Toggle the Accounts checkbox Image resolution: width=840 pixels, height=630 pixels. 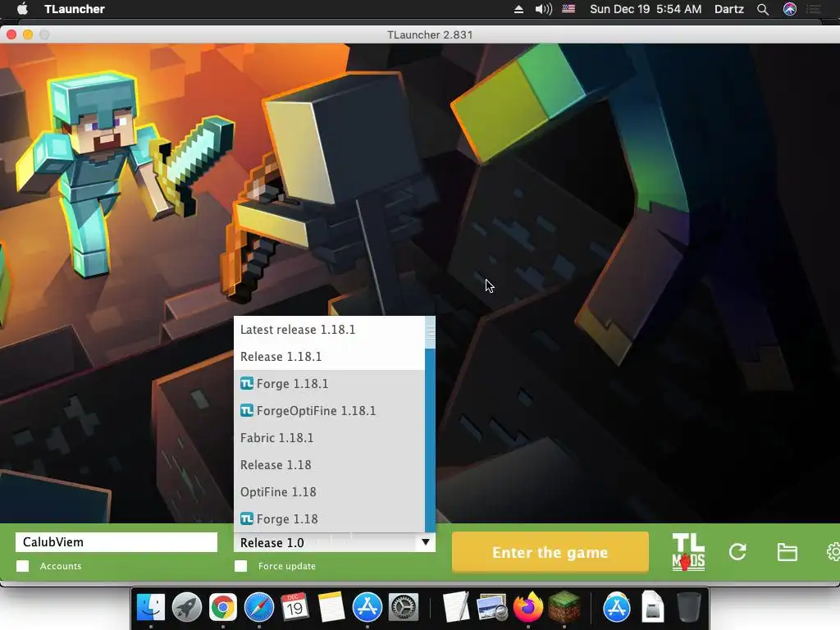[22, 566]
